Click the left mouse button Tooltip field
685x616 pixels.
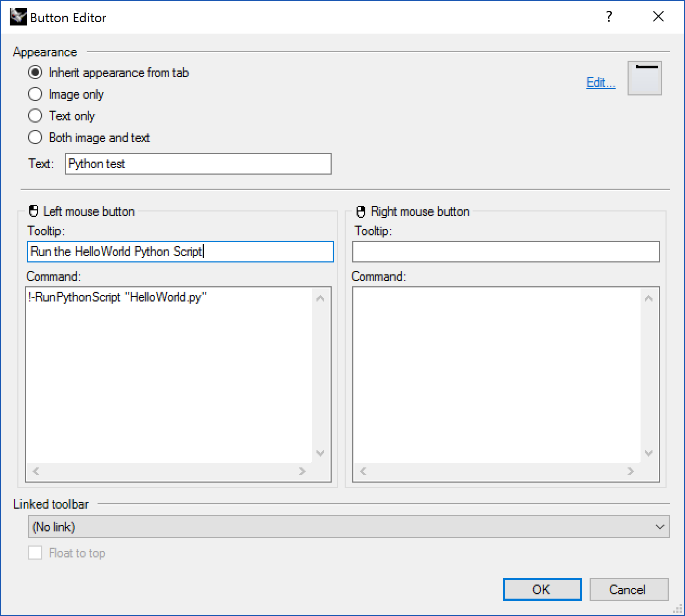[x=180, y=252]
